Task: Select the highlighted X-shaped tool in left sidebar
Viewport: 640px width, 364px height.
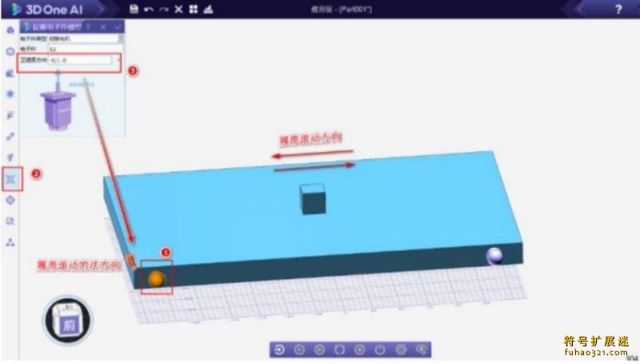Action: 11,179
